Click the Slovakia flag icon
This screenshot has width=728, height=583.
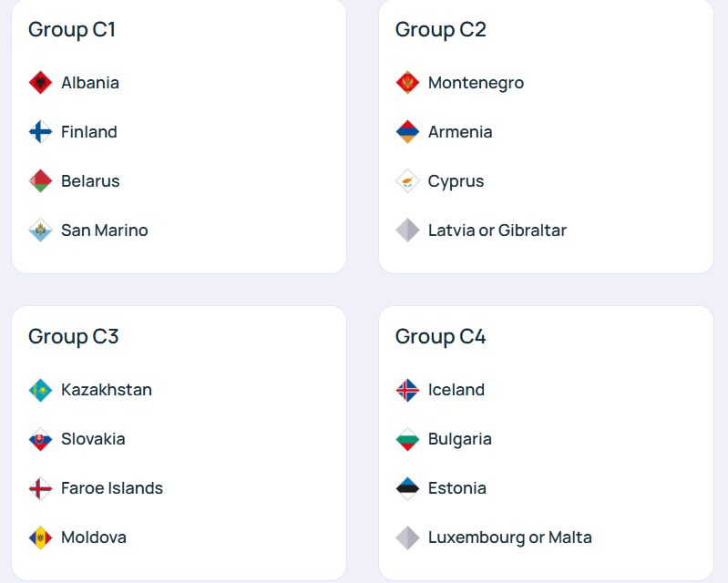click(x=40, y=439)
